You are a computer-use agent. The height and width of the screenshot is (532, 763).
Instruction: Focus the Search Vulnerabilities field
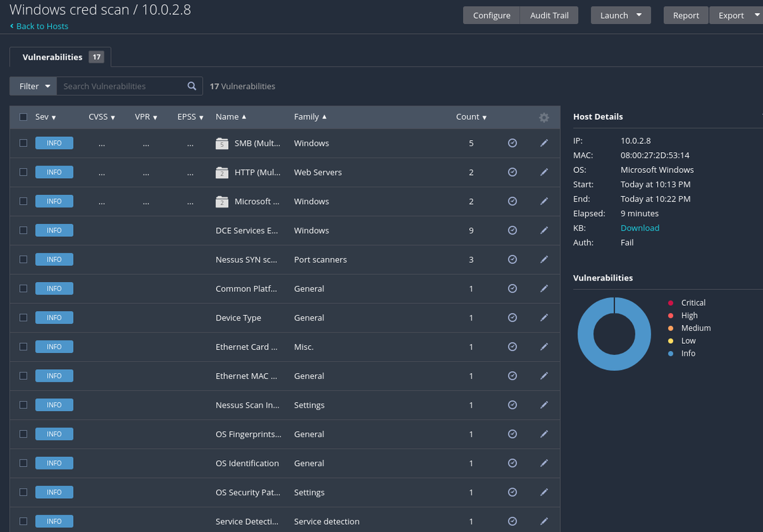pos(122,86)
